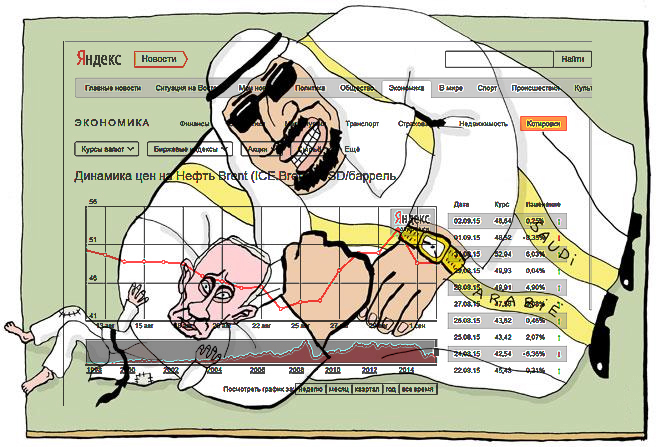Expand the Курсы валют dropdown

pyautogui.click(x=106, y=149)
